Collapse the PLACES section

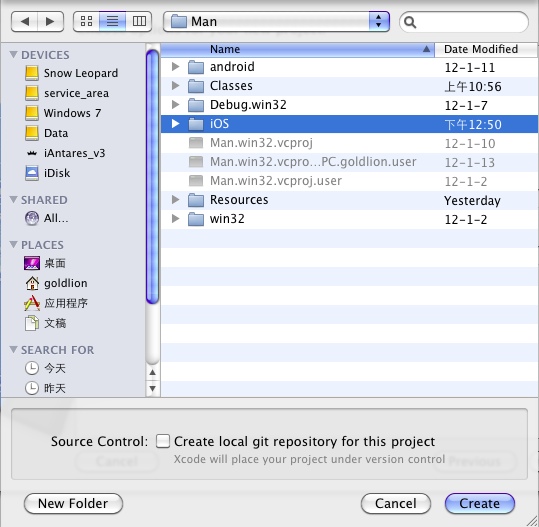(x=13, y=244)
